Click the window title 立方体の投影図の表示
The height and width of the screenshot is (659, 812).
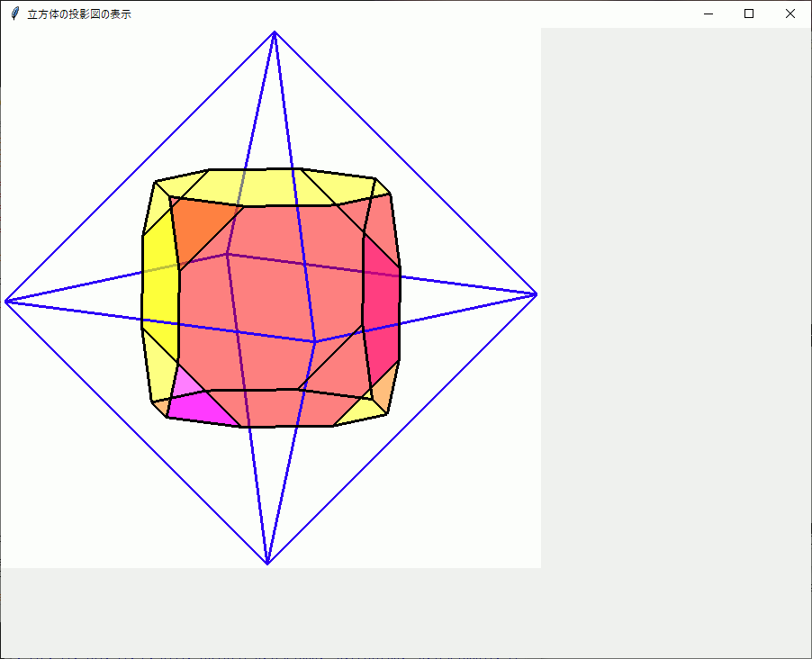click(x=79, y=14)
